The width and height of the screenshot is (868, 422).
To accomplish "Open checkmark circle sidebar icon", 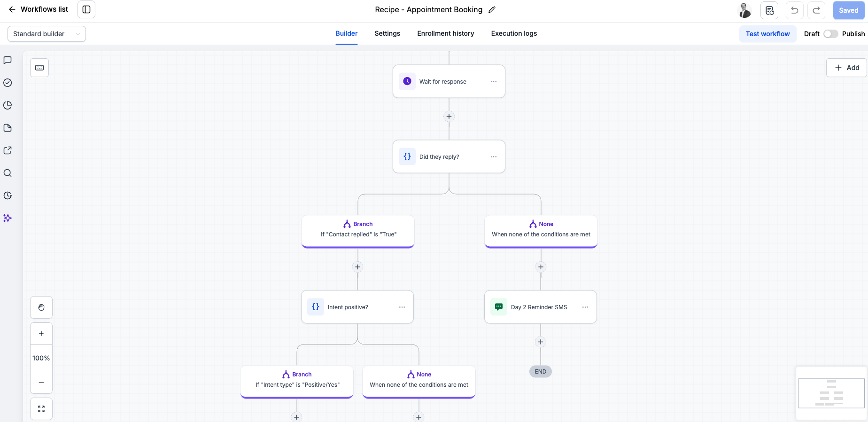I will pos(8,83).
